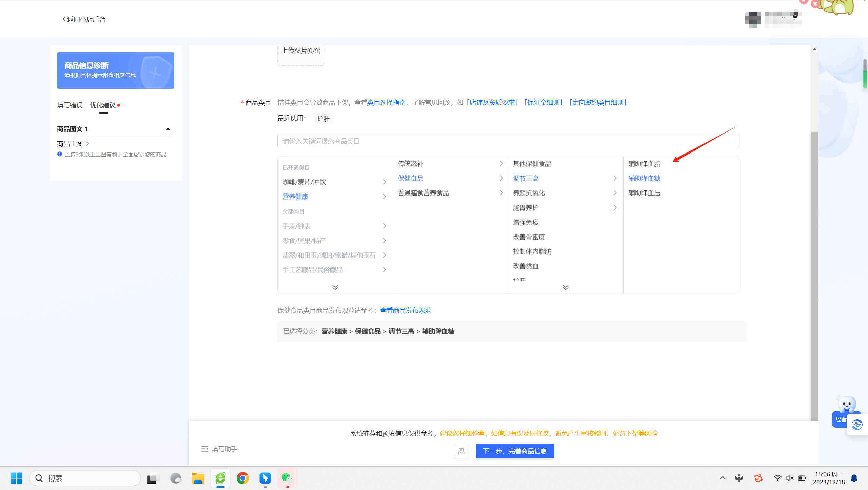
Task: Open the 商品信息诊断 banner
Action: pyautogui.click(x=115, y=70)
